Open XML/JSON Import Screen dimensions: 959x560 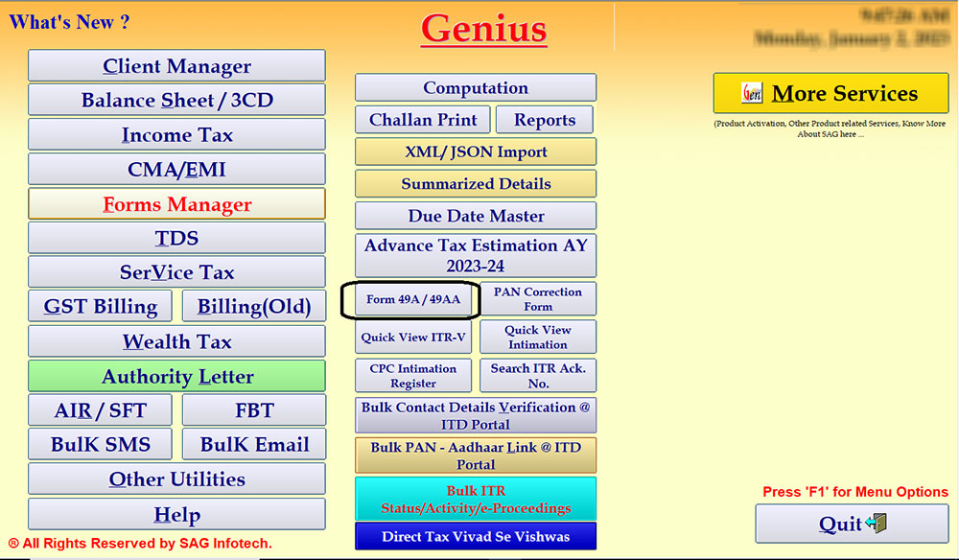pyautogui.click(x=476, y=151)
